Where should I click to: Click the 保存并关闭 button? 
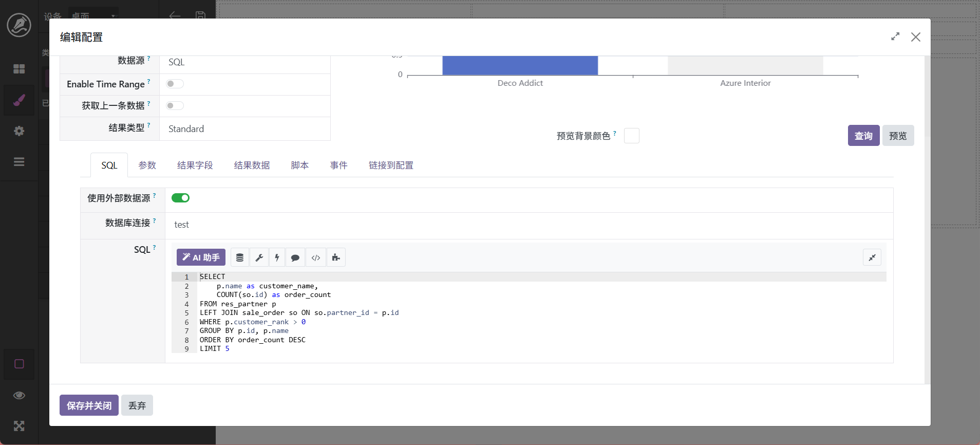click(89, 405)
